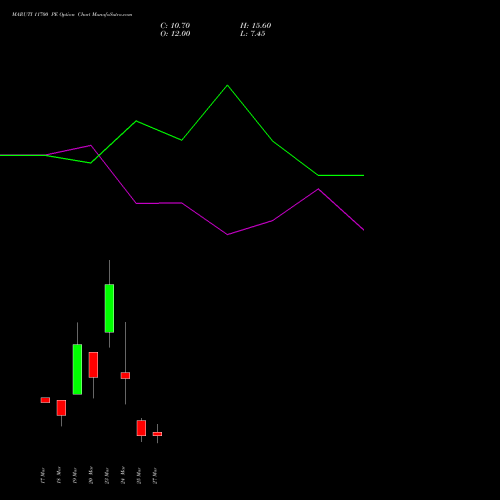Click the green indicator line at its highest peak
This screenshot has height=500, width=500.
tap(228, 86)
